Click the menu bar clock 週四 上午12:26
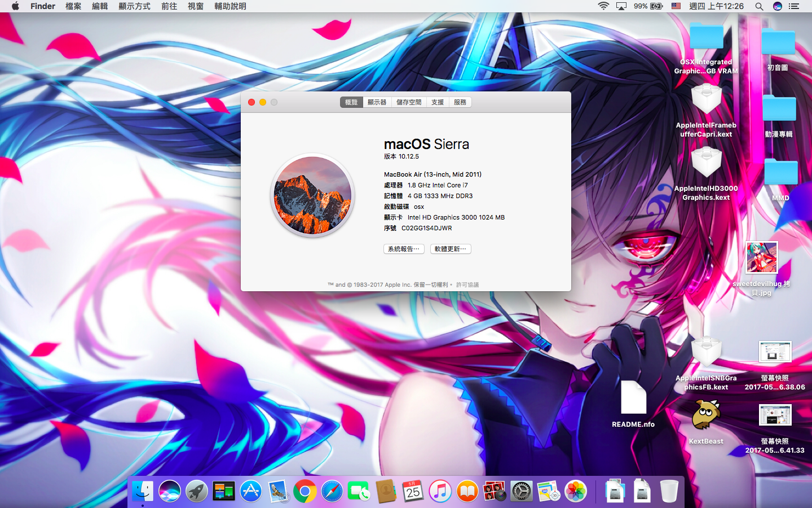The image size is (812, 508). pos(717,6)
